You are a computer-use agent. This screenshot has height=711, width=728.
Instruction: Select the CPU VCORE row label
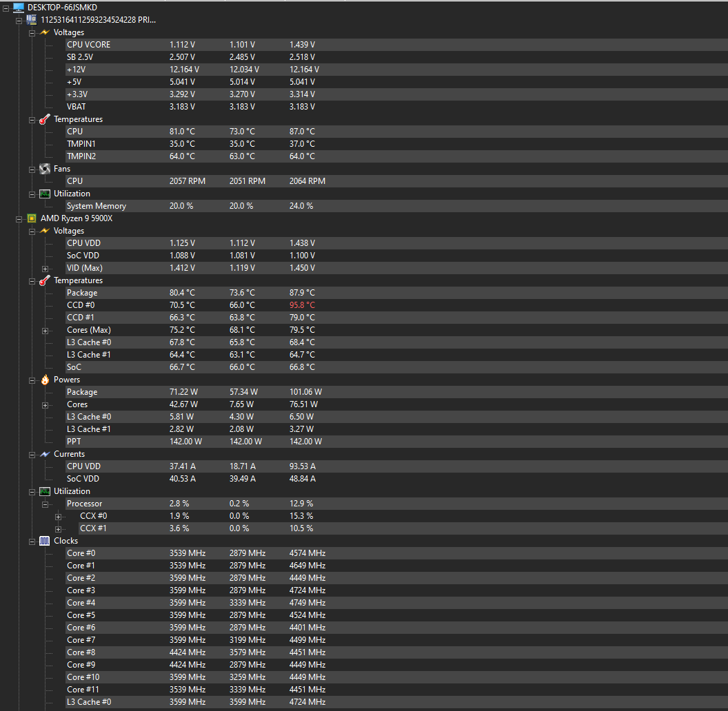pyautogui.click(x=89, y=45)
